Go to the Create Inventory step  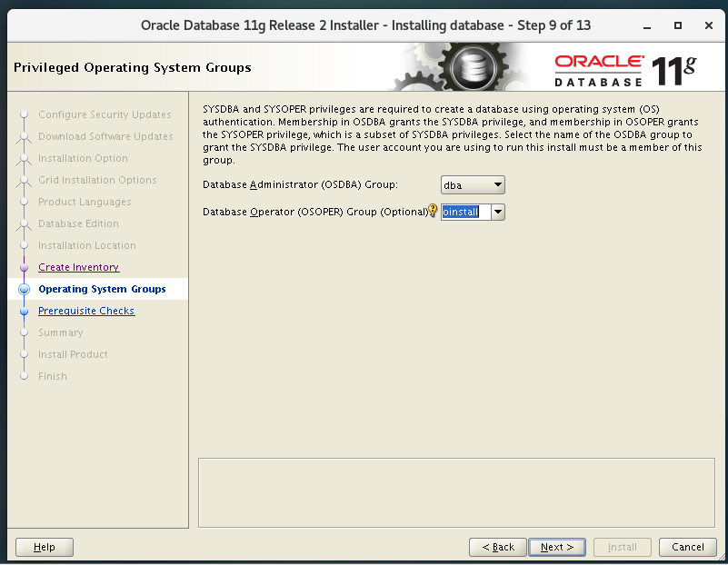78,267
